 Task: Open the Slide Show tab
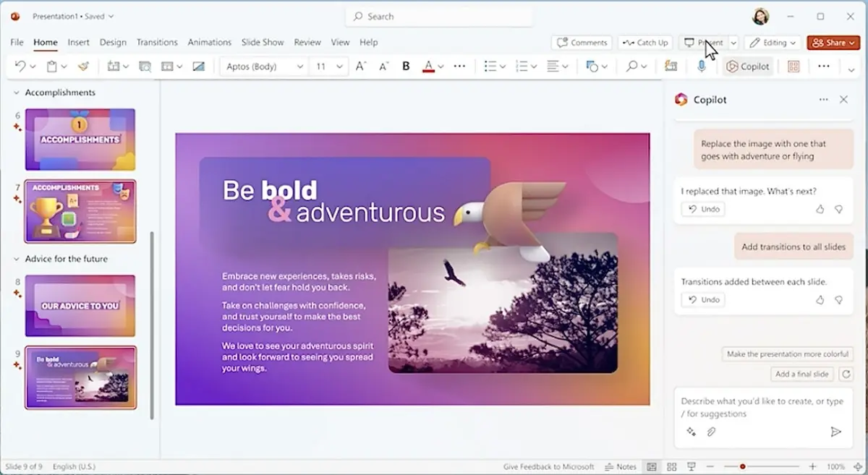tap(263, 43)
